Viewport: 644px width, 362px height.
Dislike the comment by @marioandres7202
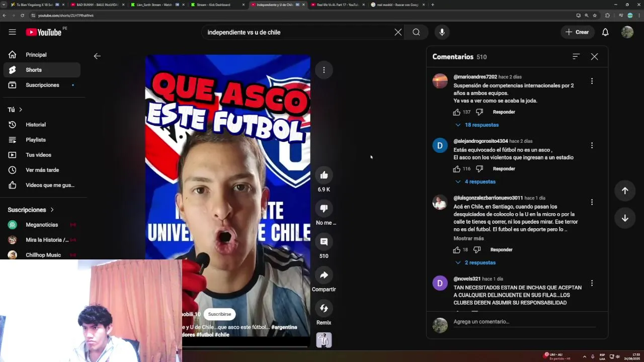tap(479, 112)
